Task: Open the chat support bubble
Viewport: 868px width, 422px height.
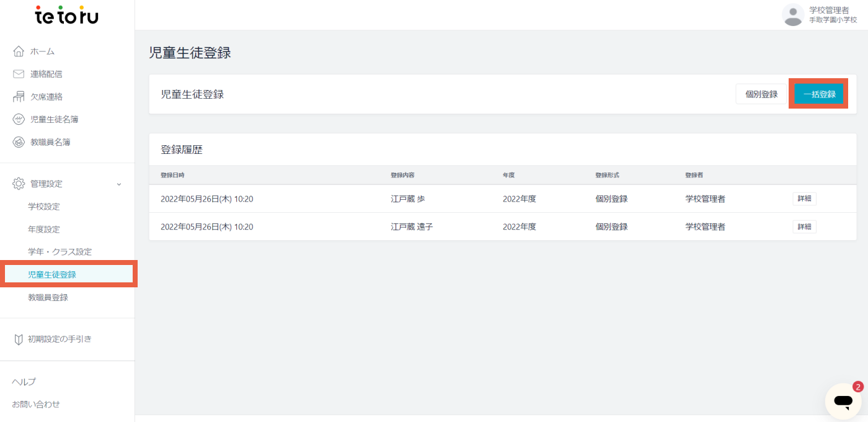Action: click(x=843, y=401)
